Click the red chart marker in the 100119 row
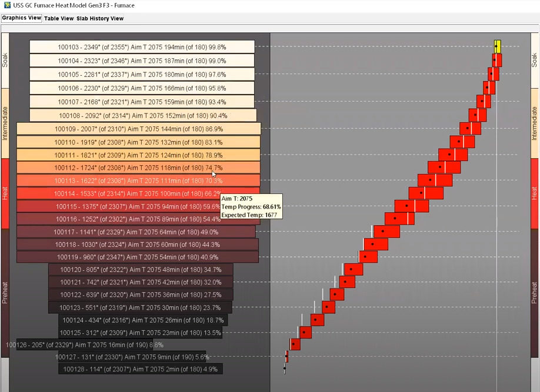The width and height of the screenshot is (540, 392). click(x=368, y=257)
